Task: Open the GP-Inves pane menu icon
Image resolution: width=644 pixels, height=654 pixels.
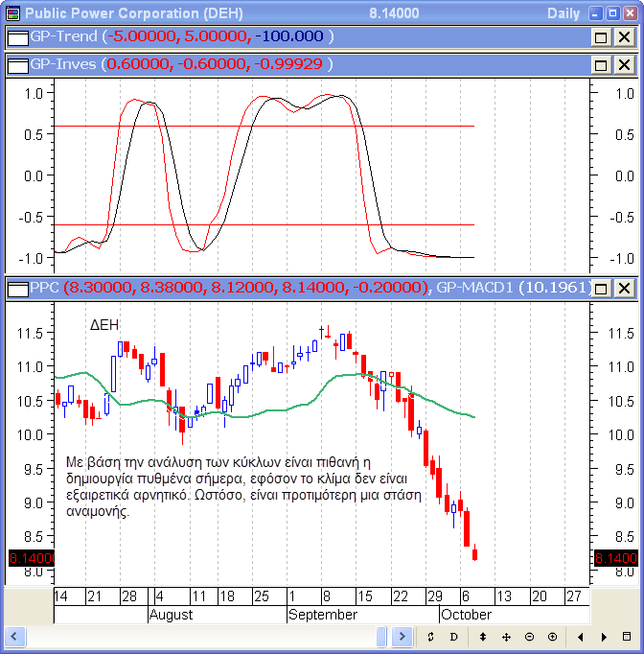Action: pos(16,65)
